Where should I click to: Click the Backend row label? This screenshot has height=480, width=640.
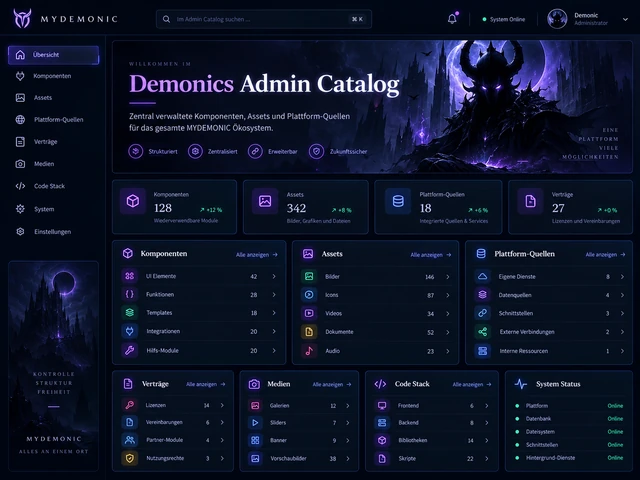(x=408, y=422)
